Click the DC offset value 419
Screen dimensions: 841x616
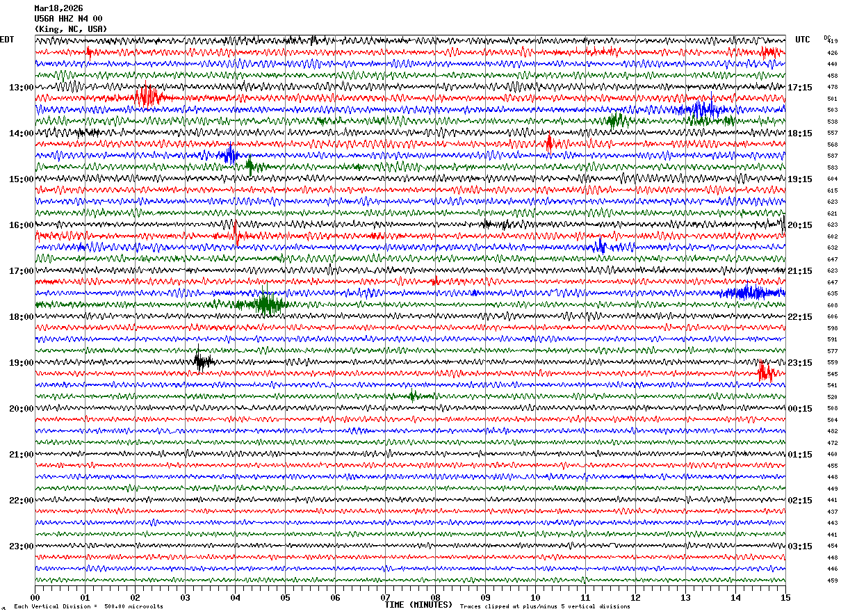[x=832, y=42]
